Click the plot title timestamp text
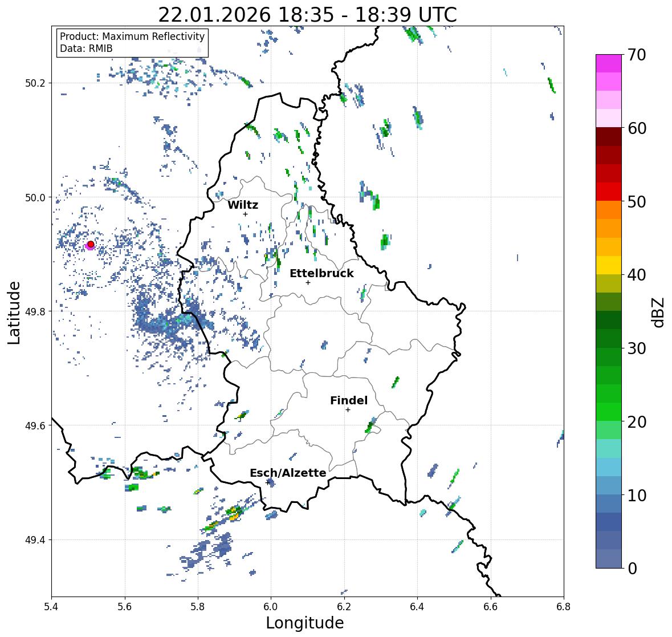This screenshot has width=672, height=637. pyautogui.click(x=307, y=15)
